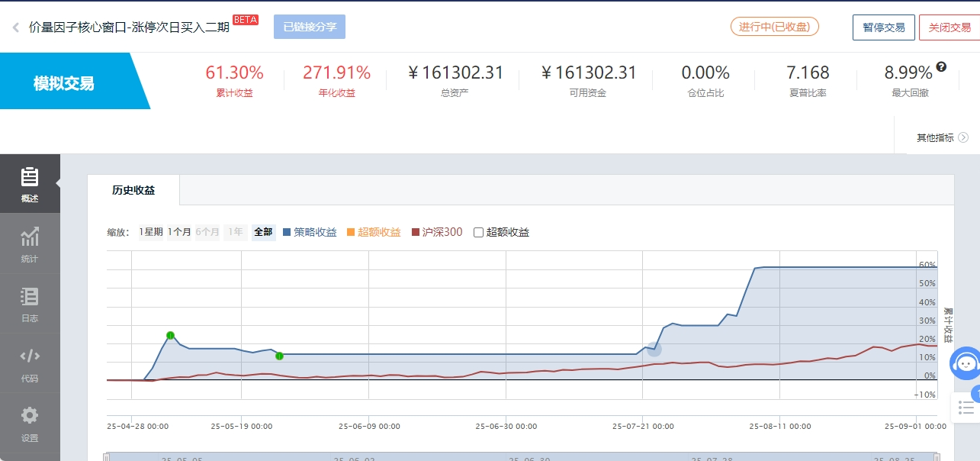980x461 pixels.
Task: Toggle the 沪深300 legend series
Action: (437, 232)
